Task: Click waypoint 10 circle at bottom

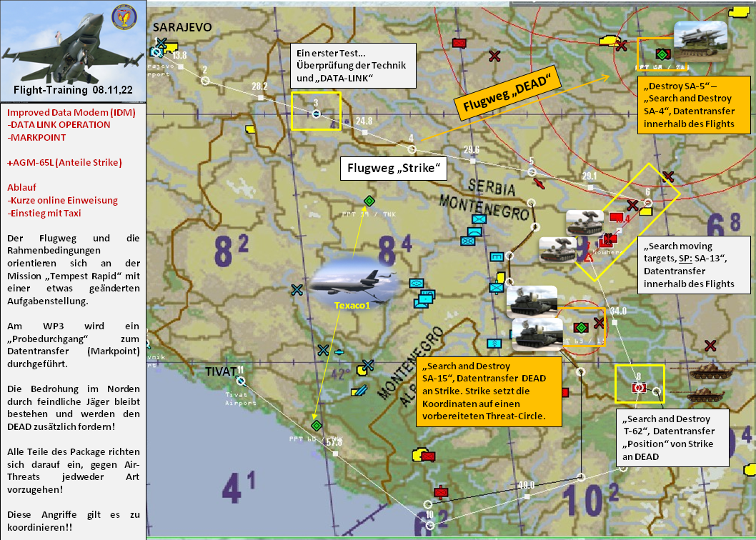Action: tap(429, 525)
